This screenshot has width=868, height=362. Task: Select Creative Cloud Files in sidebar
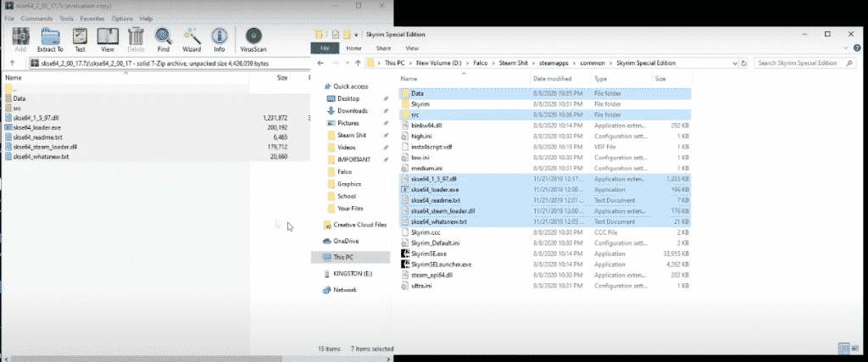click(x=355, y=225)
